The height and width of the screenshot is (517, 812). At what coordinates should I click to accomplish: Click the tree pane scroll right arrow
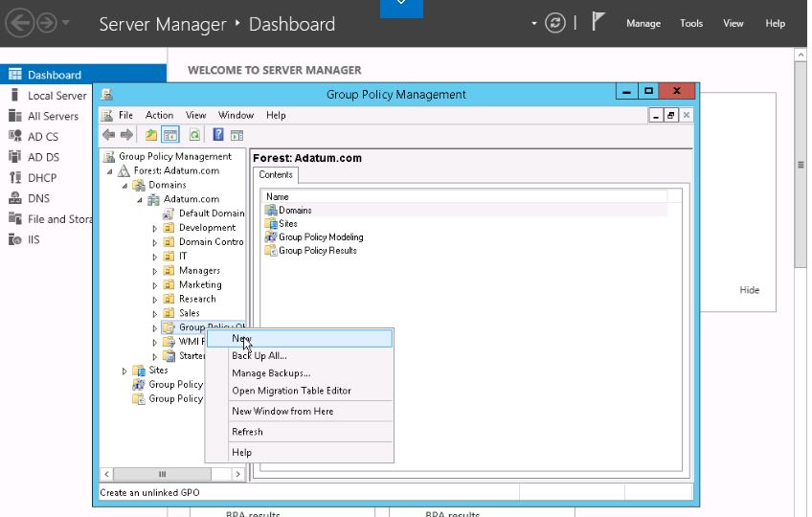point(238,474)
